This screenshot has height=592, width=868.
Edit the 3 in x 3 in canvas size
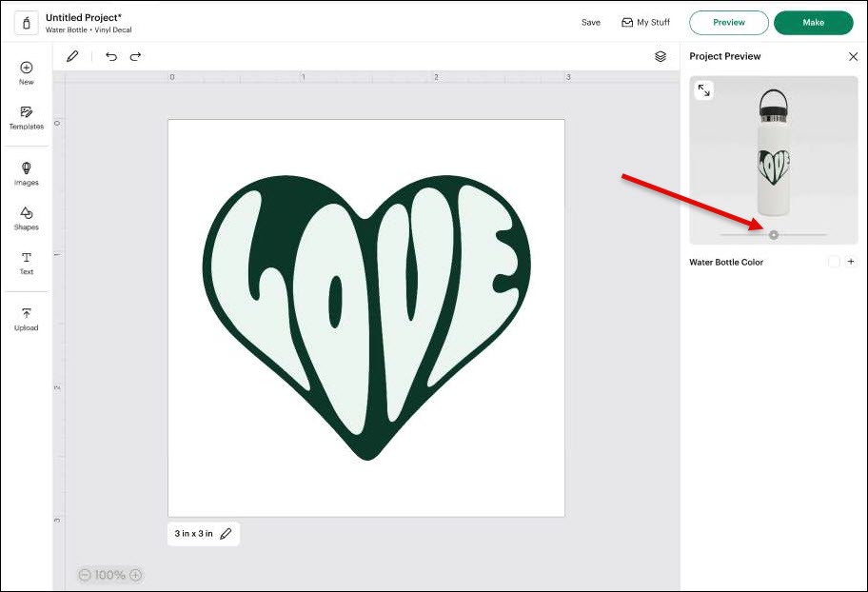[x=226, y=534]
